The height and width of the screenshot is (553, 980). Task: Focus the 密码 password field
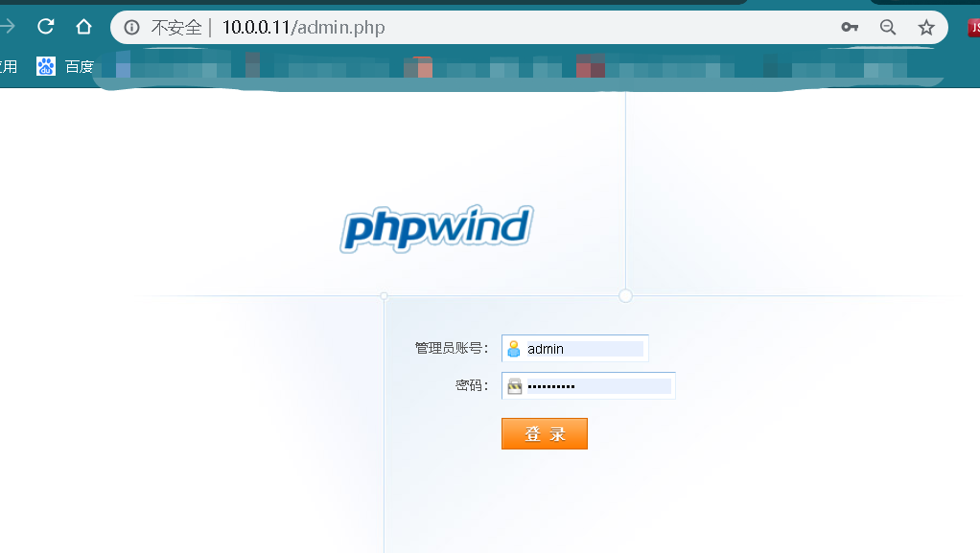pyautogui.click(x=588, y=385)
